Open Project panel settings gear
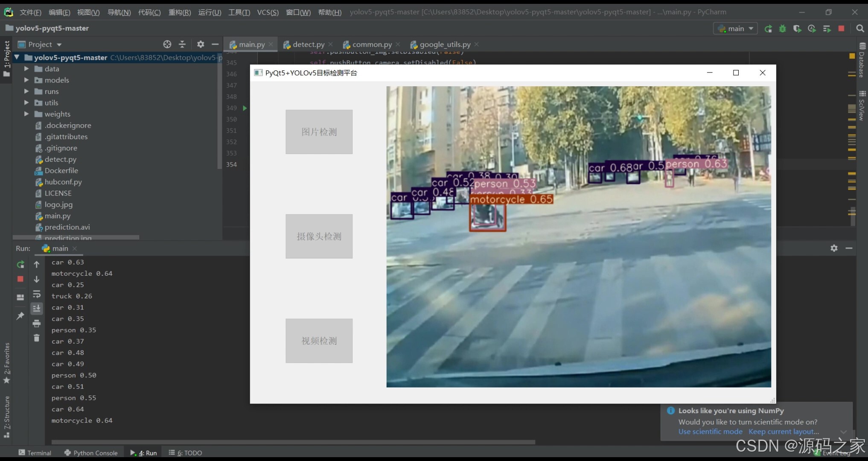868x461 pixels. point(201,44)
